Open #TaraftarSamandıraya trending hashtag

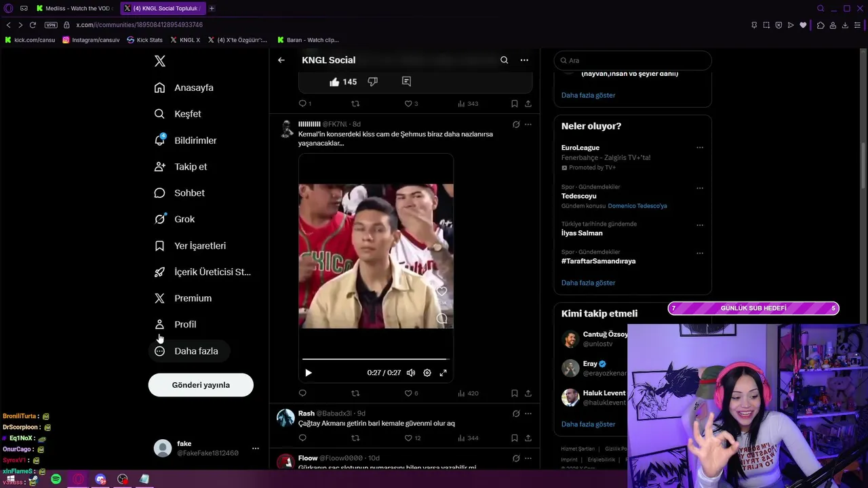pos(598,261)
